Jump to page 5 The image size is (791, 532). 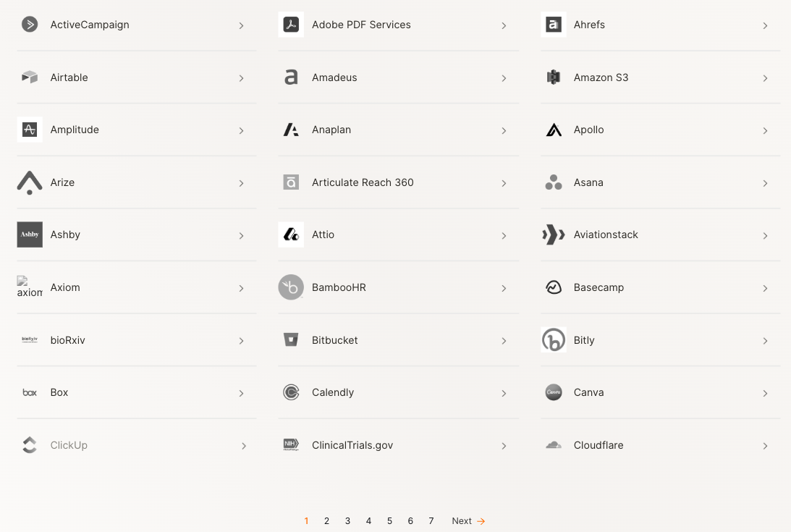coord(389,521)
